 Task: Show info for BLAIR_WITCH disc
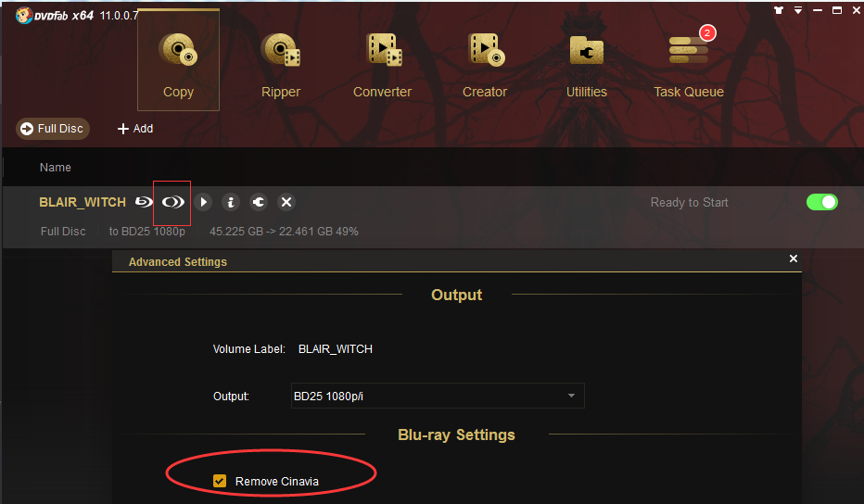click(x=231, y=202)
